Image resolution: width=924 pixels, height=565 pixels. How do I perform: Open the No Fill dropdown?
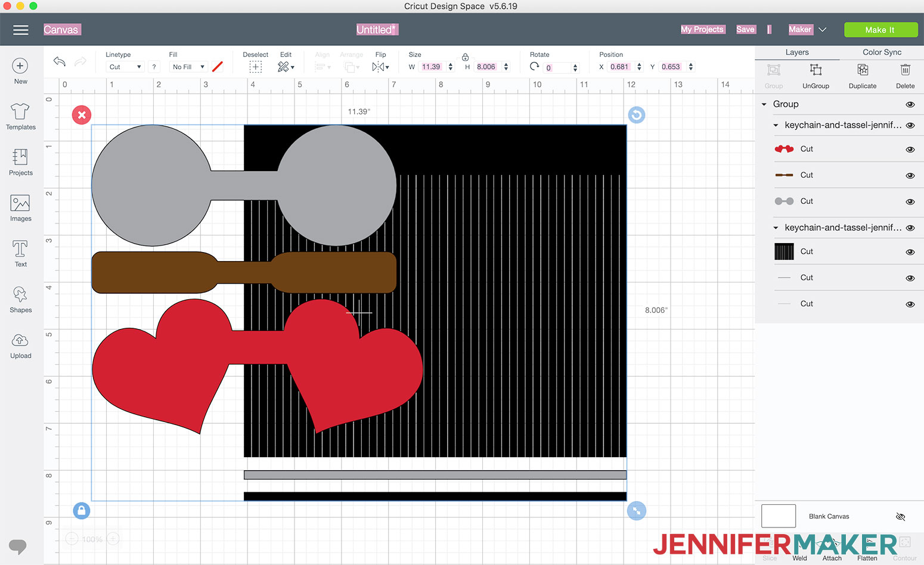[188, 67]
